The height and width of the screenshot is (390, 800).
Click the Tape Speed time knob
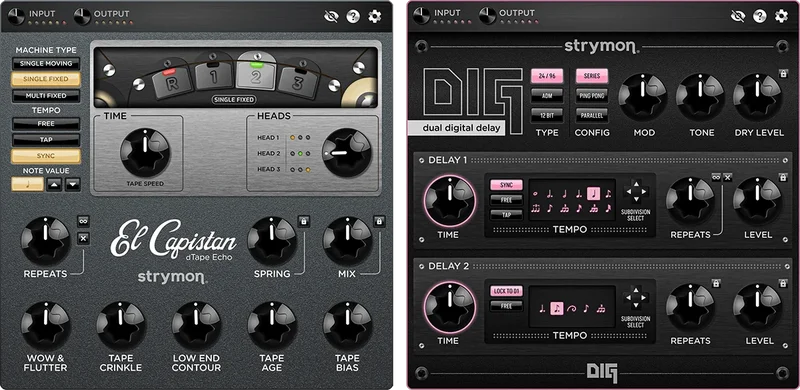tap(145, 152)
